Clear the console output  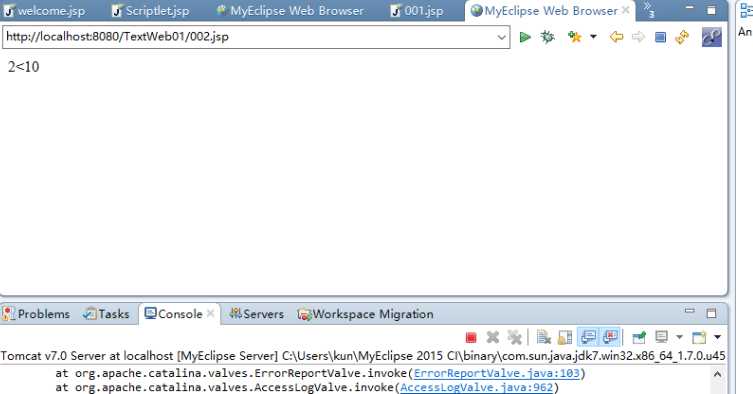click(x=544, y=337)
